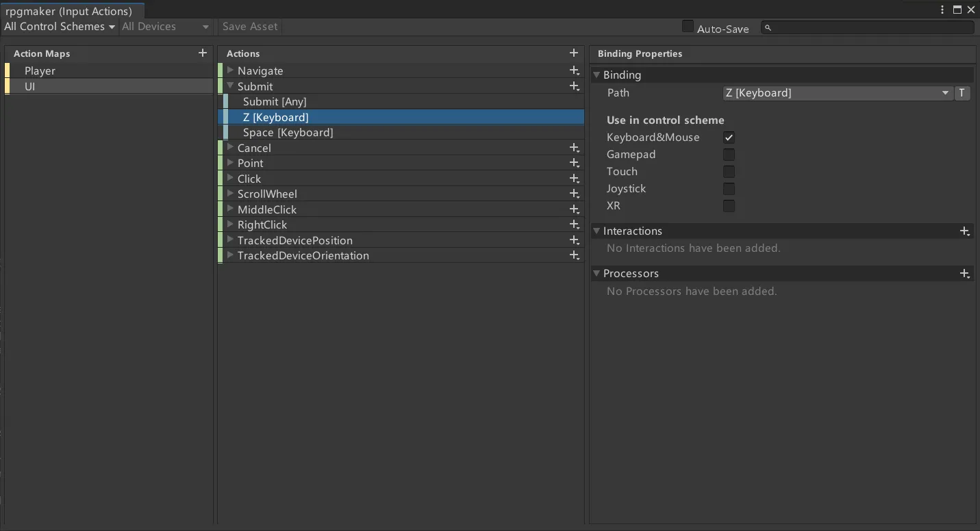This screenshot has width=980, height=531.
Task: Click the T button beside binding path
Action: tap(962, 93)
